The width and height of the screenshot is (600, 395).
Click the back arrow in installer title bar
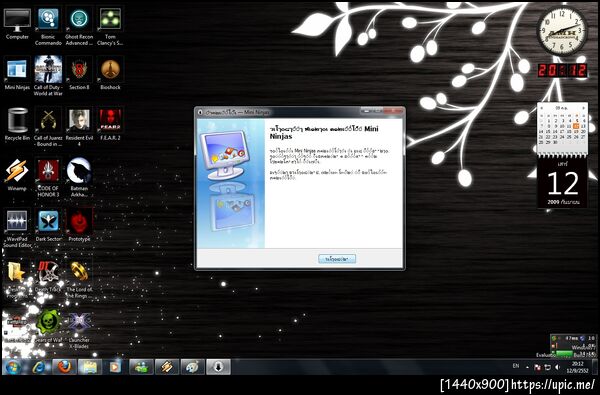coord(200,113)
